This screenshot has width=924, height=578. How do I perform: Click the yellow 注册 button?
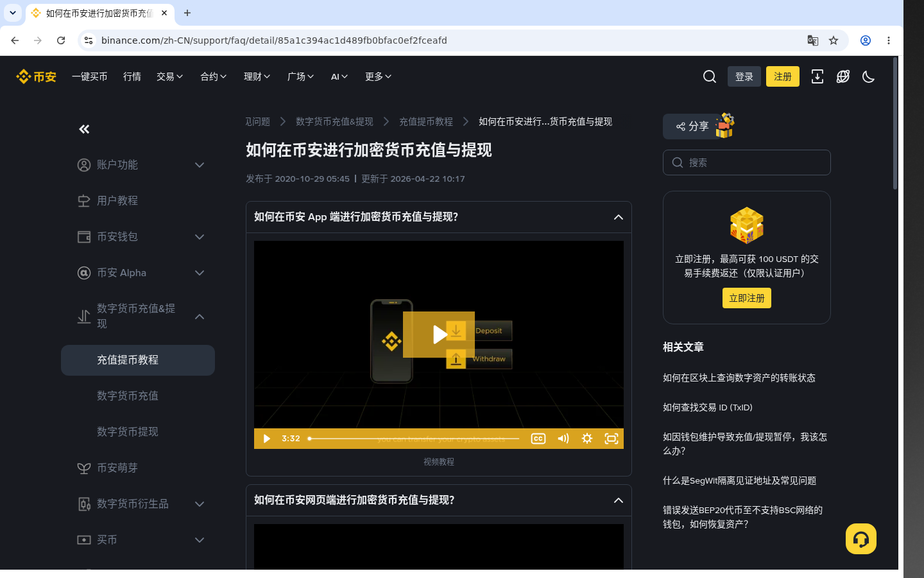(783, 76)
